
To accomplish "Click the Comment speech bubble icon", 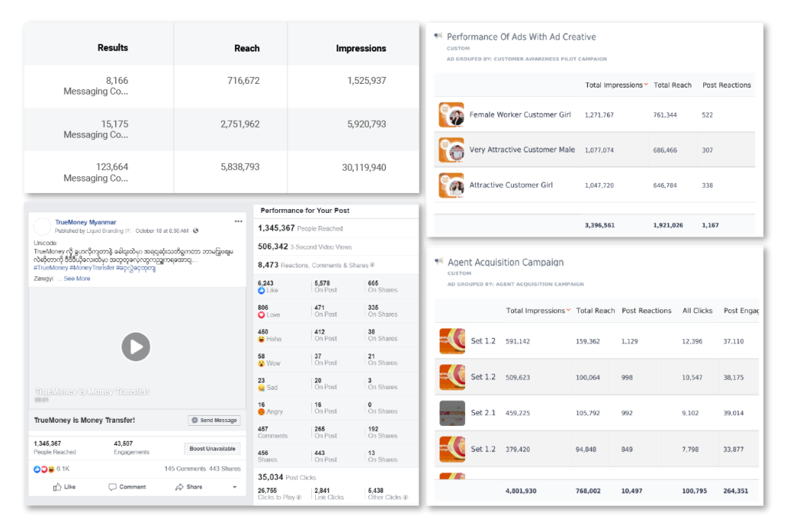I will point(113,487).
